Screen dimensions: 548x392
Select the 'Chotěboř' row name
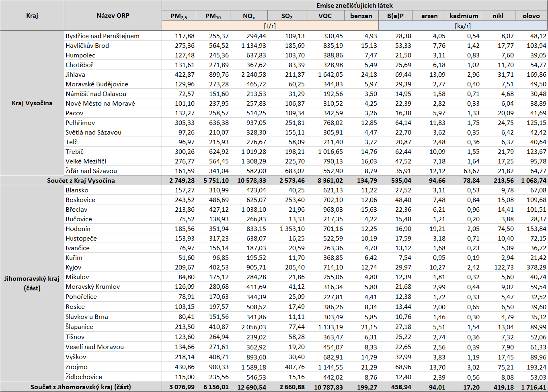coord(80,65)
